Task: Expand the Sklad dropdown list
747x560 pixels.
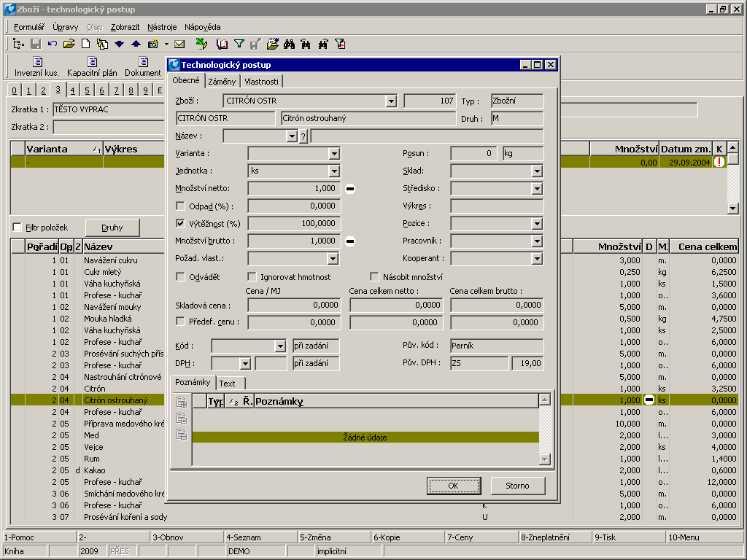Action: 537,171
